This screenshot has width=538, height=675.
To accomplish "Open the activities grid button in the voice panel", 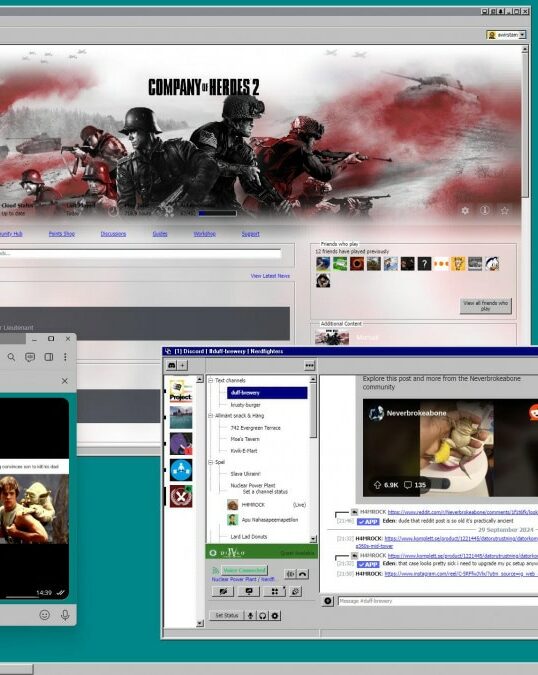I will [x=275, y=591].
